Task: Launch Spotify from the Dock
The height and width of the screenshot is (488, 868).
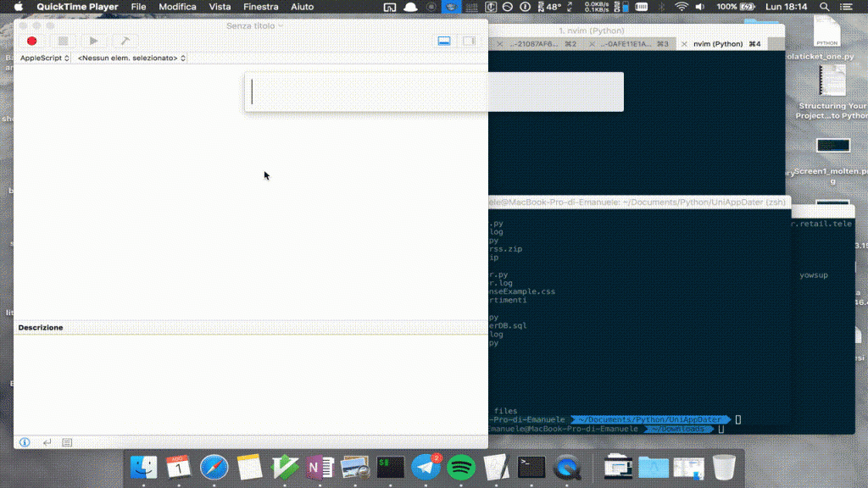Action: 460,467
